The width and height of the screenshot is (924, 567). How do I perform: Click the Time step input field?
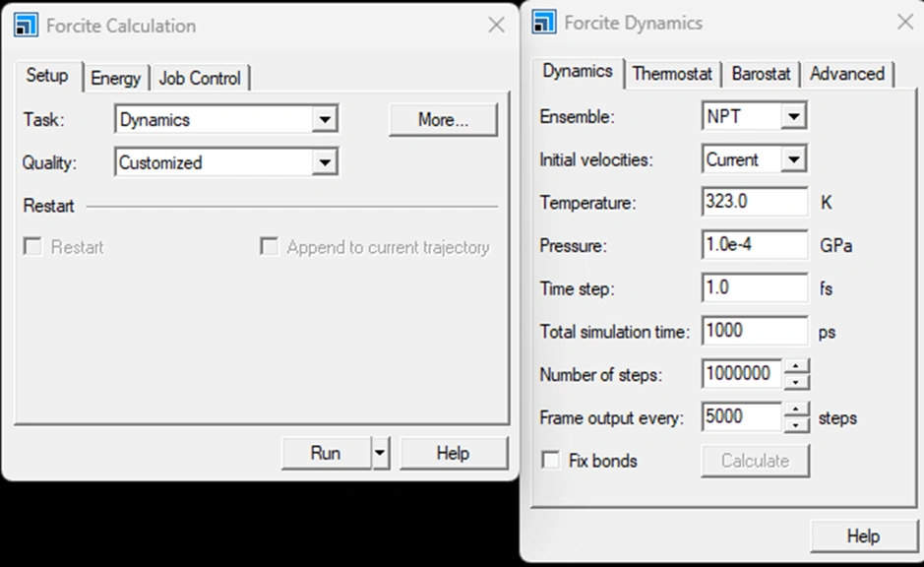[x=755, y=288]
